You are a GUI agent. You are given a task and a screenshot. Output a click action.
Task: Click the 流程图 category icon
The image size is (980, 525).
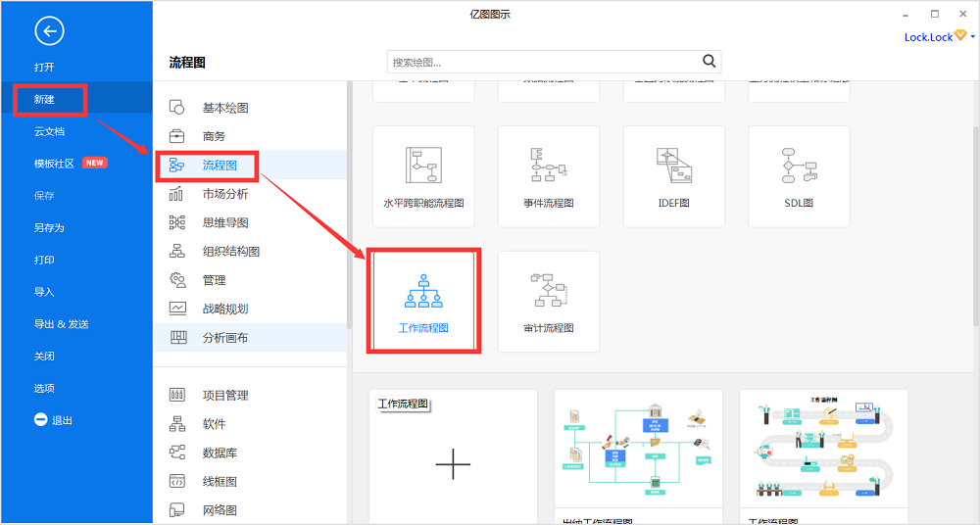[176, 165]
